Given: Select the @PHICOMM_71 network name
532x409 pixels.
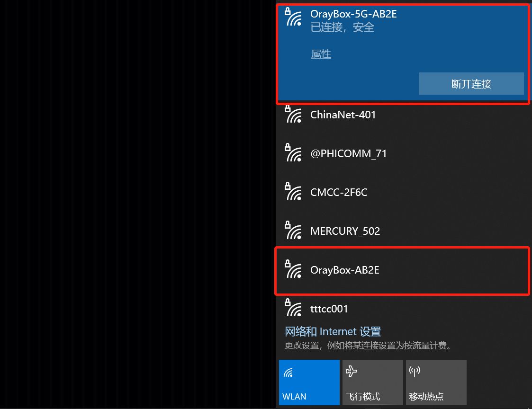Looking at the screenshot, I should (349, 154).
